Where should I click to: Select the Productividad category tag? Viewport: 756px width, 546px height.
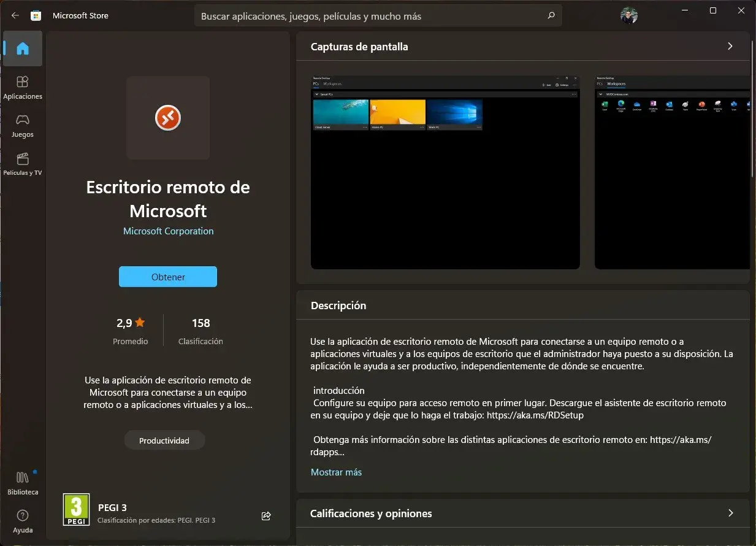tap(164, 440)
